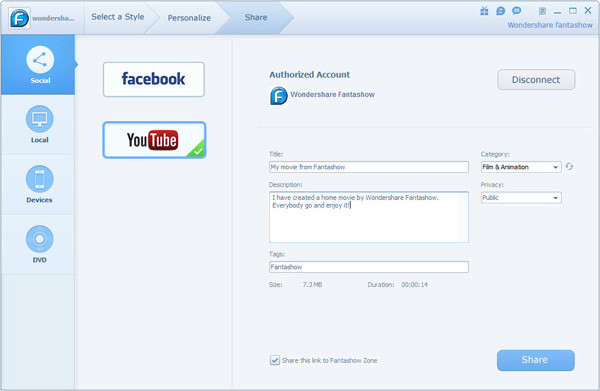Screen dimensions: 600x391
Task: Close the Fantashow window
Action: [588, 11]
